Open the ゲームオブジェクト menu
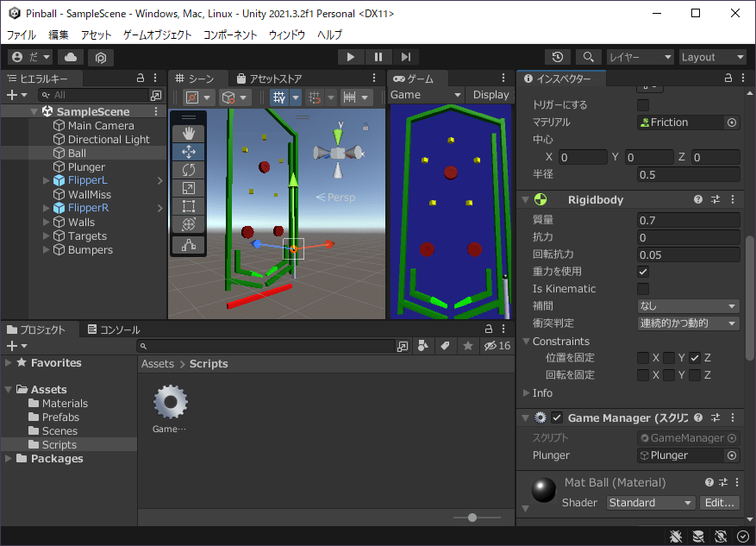The image size is (756, 546). 157,35
